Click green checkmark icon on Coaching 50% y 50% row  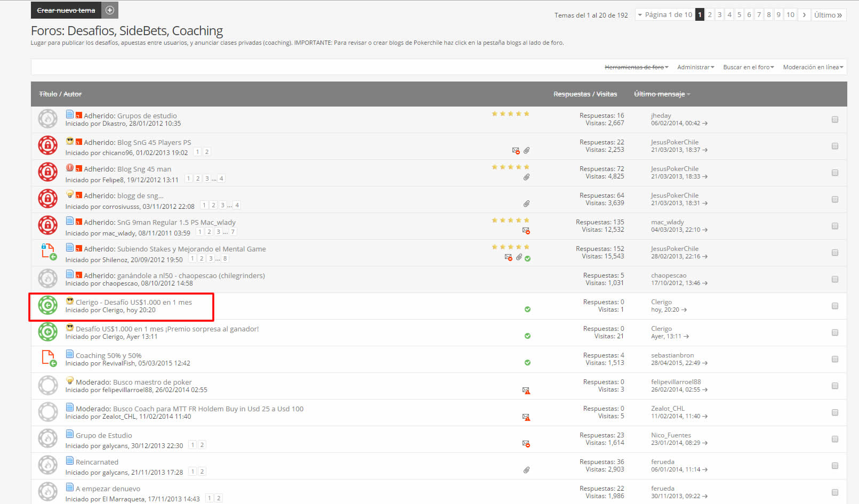point(527,363)
